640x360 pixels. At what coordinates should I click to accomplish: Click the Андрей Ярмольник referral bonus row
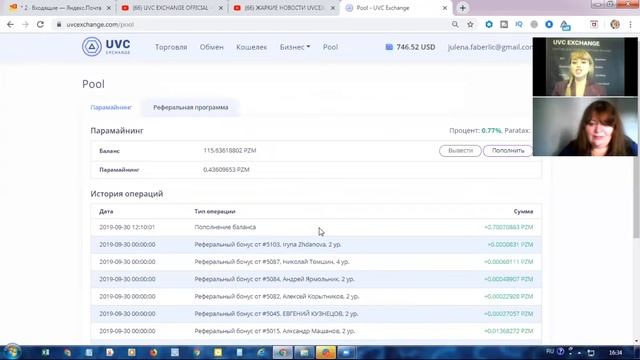pyautogui.click(x=316, y=279)
